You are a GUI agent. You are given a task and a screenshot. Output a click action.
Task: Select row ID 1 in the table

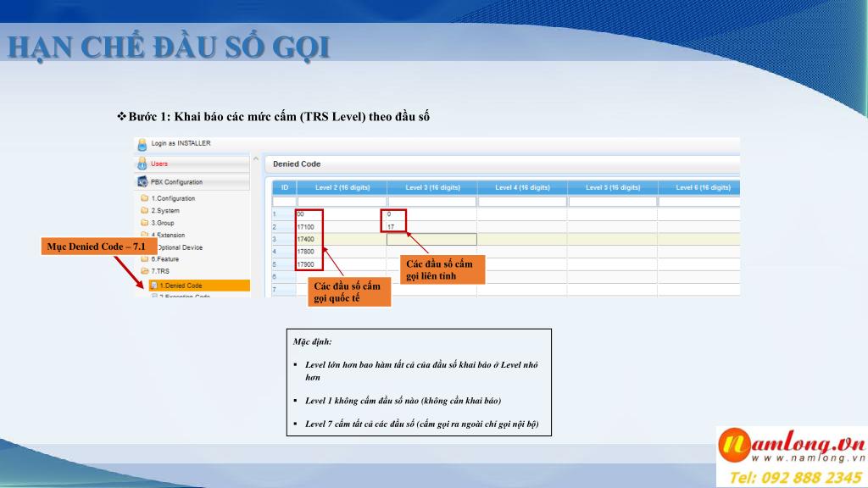click(283, 214)
